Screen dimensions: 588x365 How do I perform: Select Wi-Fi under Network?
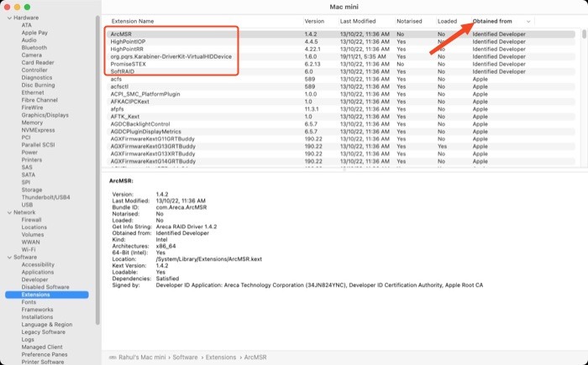click(x=29, y=249)
